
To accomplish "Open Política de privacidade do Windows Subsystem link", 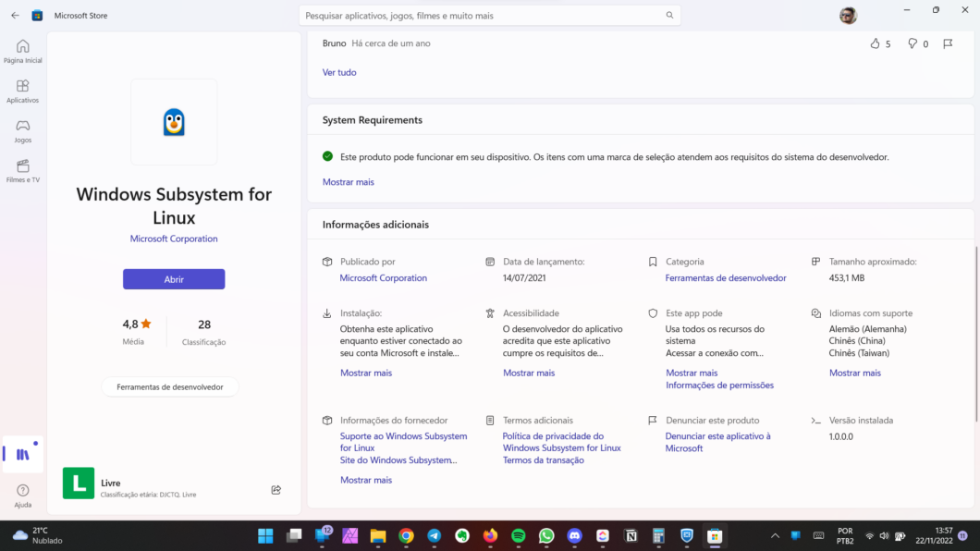I will coord(562,442).
